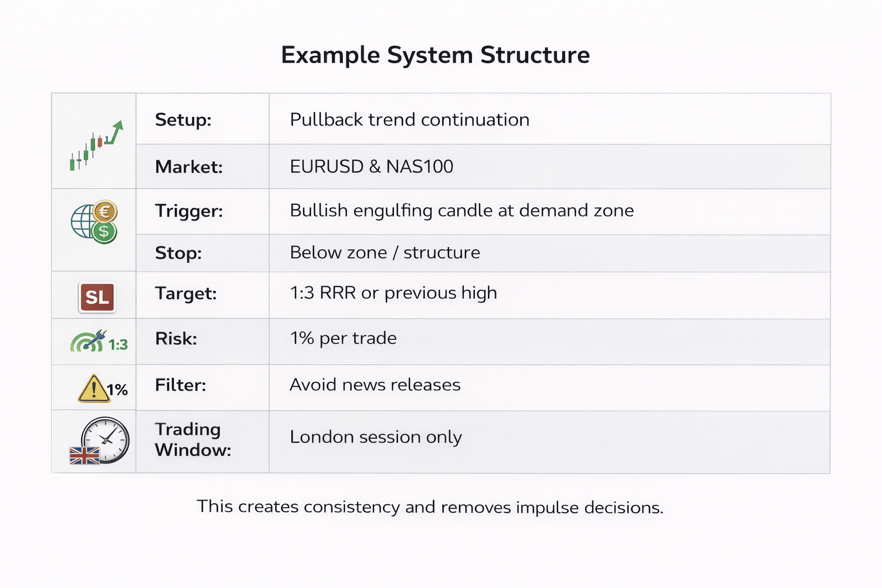882x588 pixels.
Task: Select the green target with dart icon
Action: pyautogui.click(x=88, y=341)
